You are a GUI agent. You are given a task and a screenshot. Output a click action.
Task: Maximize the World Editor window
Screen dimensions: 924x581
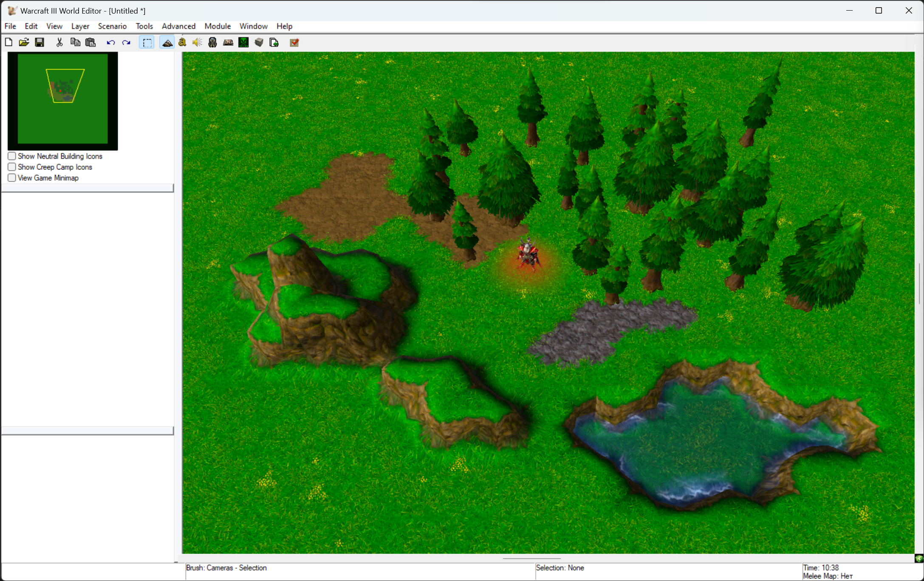(x=879, y=11)
